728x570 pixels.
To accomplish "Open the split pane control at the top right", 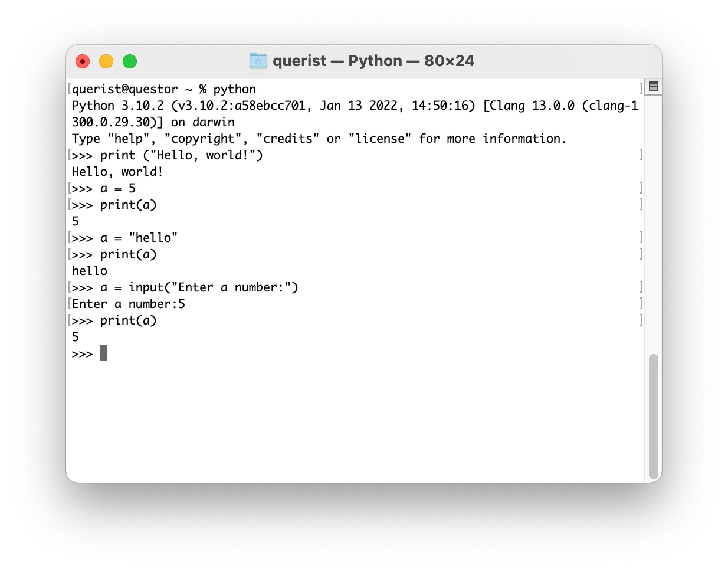I will 652,86.
